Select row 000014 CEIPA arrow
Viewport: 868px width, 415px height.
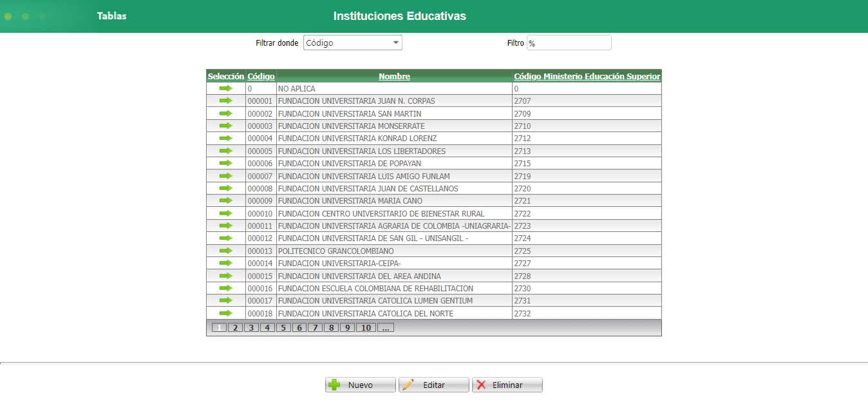[x=225, y=263]
